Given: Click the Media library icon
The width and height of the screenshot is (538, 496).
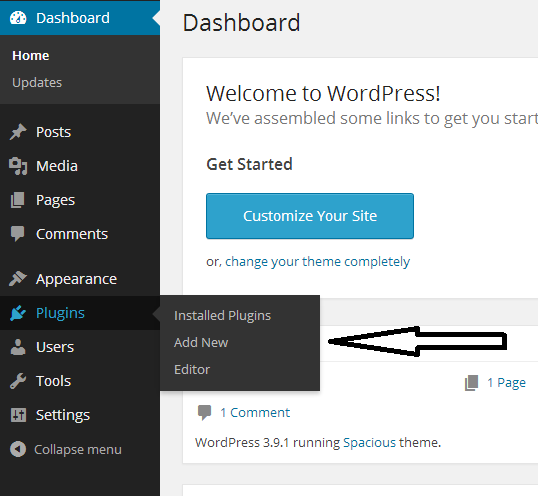Looking at the screenshot, I should point(18,166).
